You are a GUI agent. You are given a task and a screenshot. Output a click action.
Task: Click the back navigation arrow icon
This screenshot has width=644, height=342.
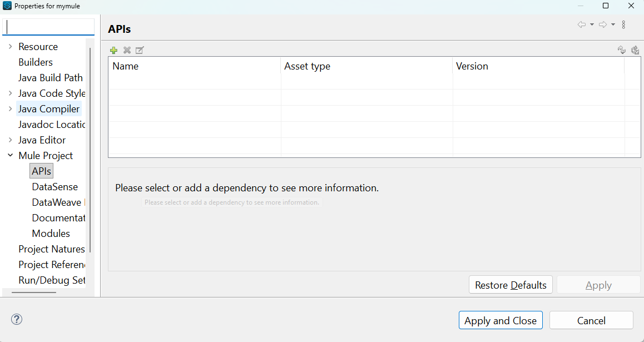(582, 24)
